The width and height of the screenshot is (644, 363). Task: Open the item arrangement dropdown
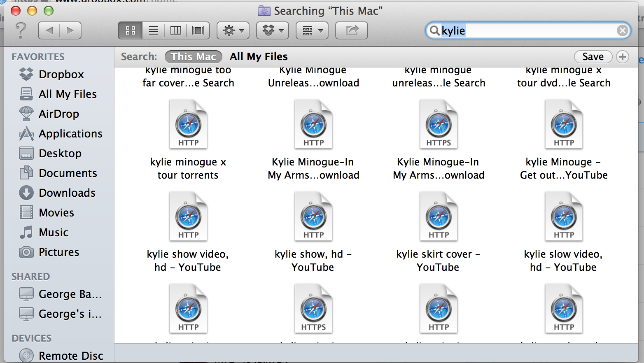[x=312, y=30]
